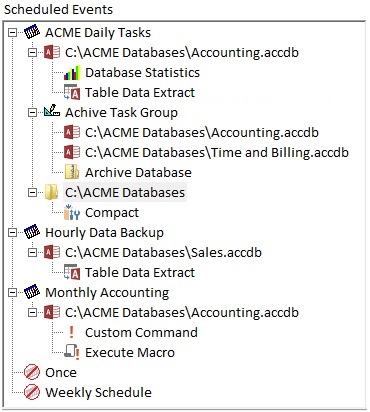Viewport: 370px width, 412px height.
Task: Collapse the Achive Task Group node
Action: pyautogui.click(x=32, y=113)
